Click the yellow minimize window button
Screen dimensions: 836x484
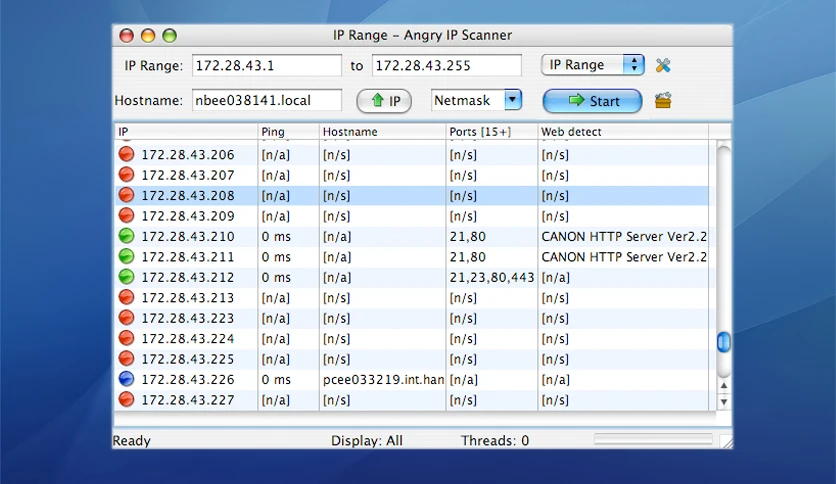(148, 36)
